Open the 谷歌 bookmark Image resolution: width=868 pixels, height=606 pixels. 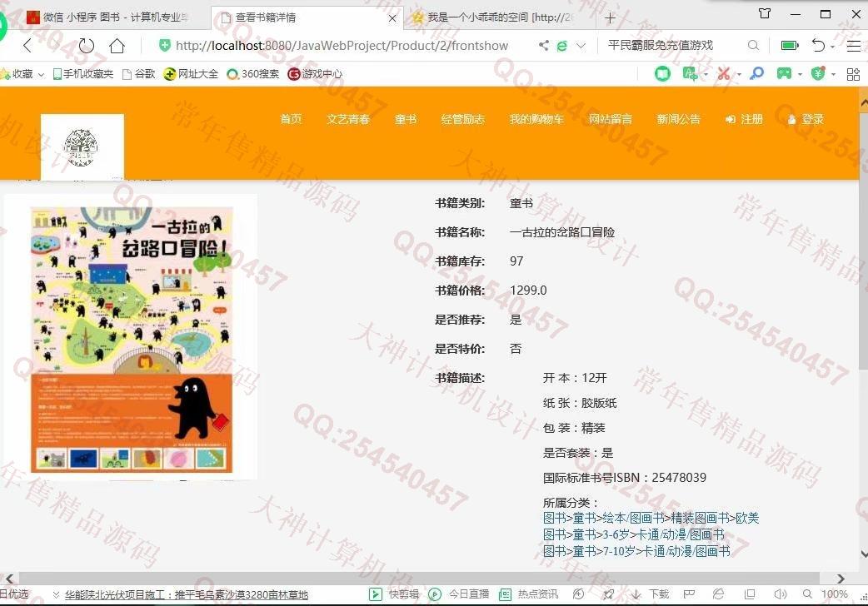(x=139, y=73)
